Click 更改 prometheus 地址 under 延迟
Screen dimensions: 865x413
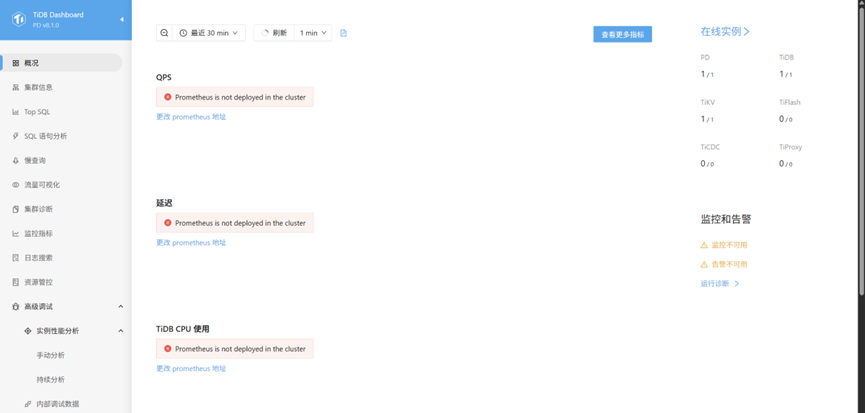191,243
